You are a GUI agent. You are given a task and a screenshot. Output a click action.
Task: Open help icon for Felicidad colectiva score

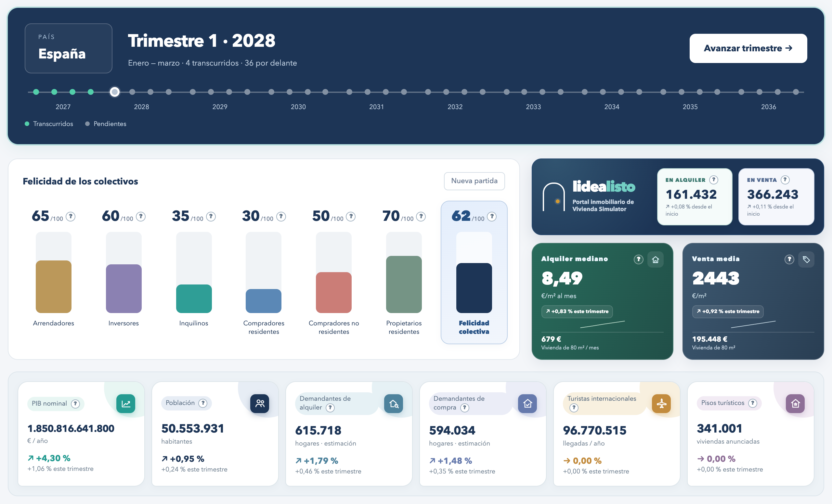click(492, 216)
